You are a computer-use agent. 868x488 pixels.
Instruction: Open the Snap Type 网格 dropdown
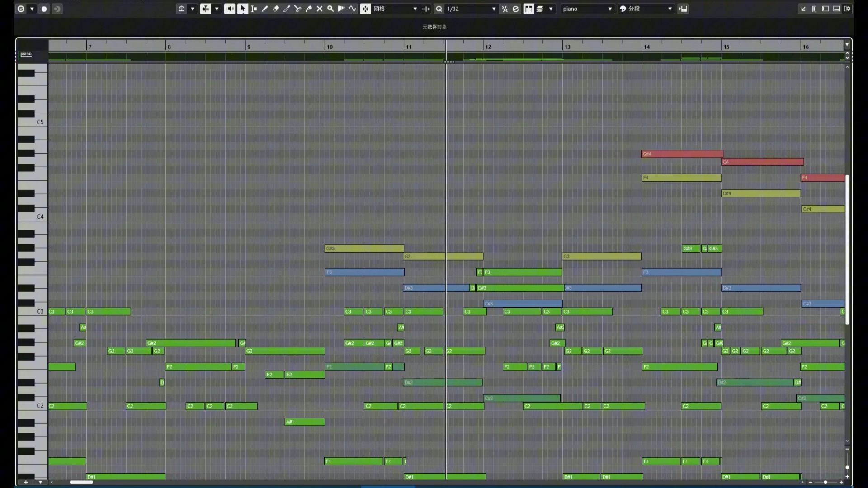coord(395,9)
